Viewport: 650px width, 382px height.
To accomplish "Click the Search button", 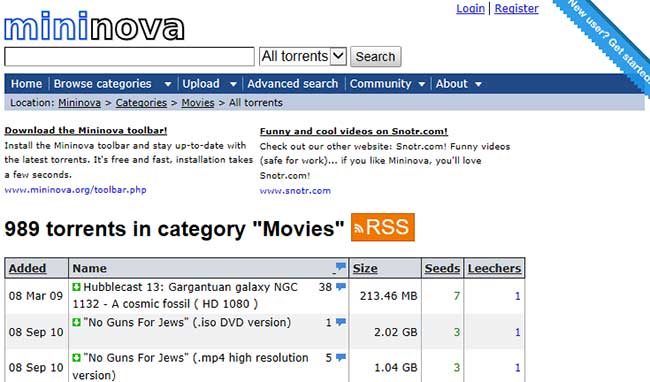I will pyautogui.click(x=376, y=56).
